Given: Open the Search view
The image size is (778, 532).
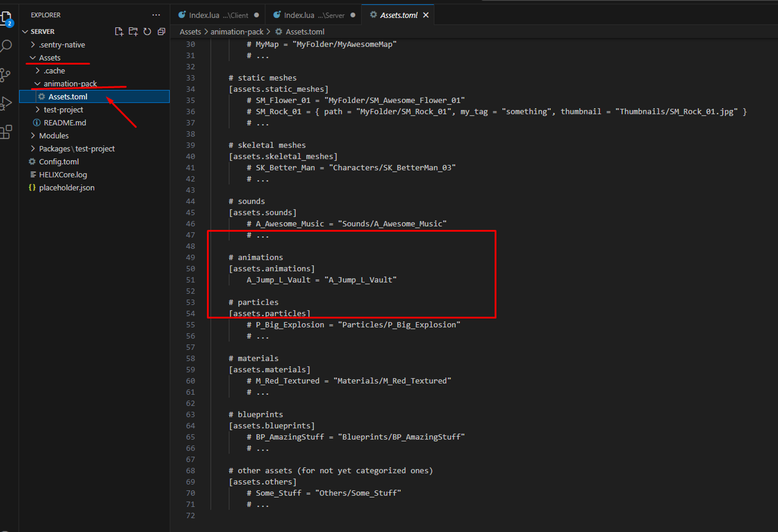Looking at the screenshot, I should [7, 45].
